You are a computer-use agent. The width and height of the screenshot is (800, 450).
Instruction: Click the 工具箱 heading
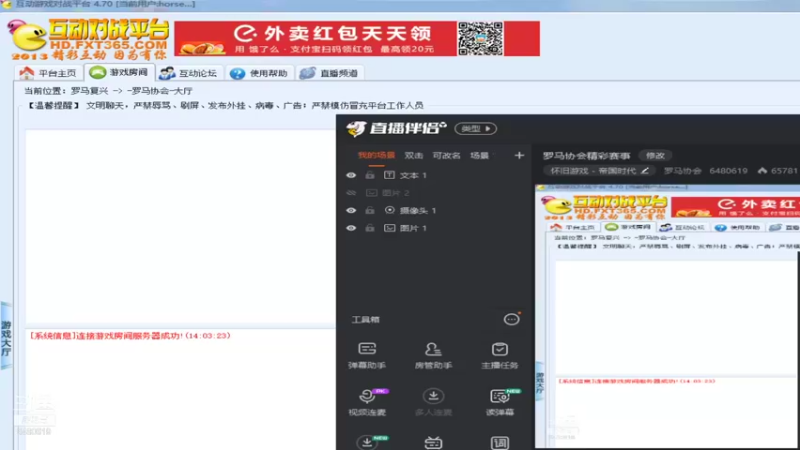(x=366, y=319)
